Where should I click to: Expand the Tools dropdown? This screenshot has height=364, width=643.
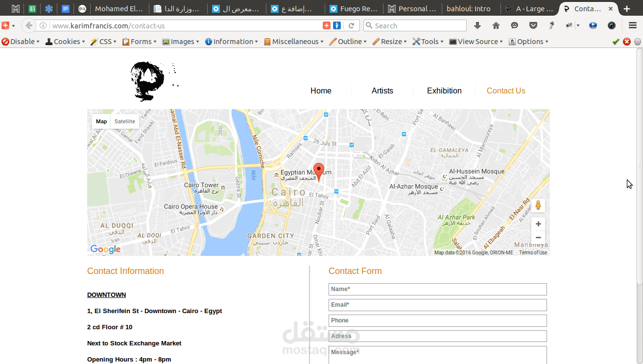click(429, 42)
